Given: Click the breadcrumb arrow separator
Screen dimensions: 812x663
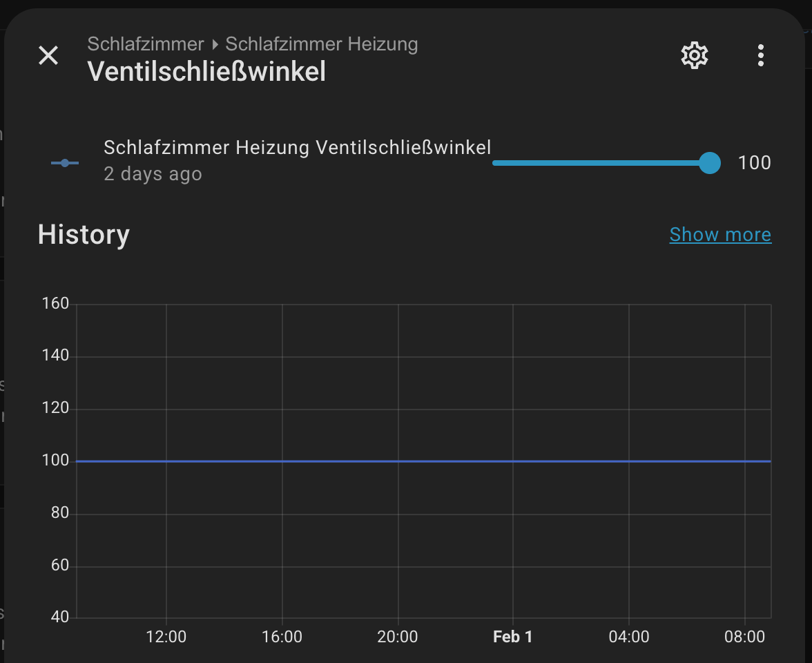Looking at the screenshot, I should (215, 45).
